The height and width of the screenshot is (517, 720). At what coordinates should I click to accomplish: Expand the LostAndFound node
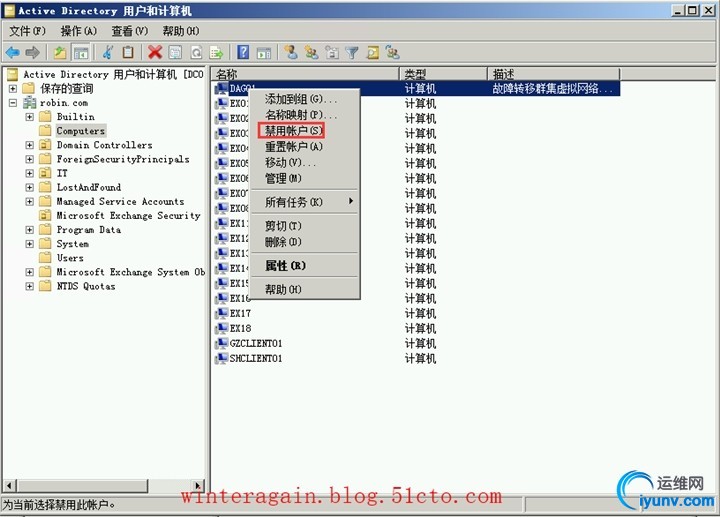[x=29, y=187]
